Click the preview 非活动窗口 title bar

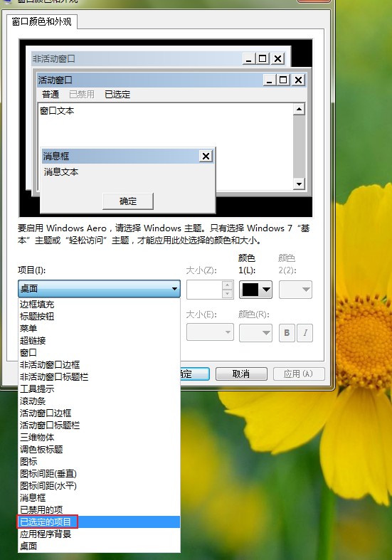tap(136, 58)
